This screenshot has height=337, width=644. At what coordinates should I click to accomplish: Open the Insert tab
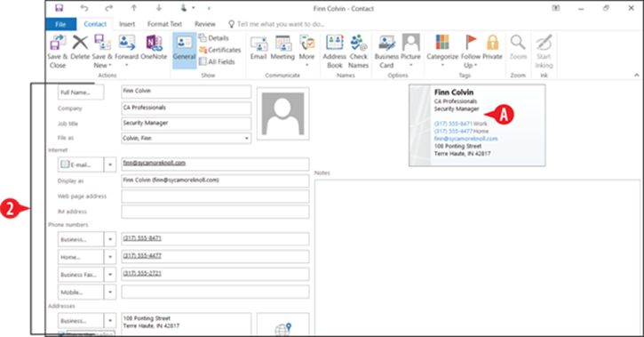click(x=127, y=24)
